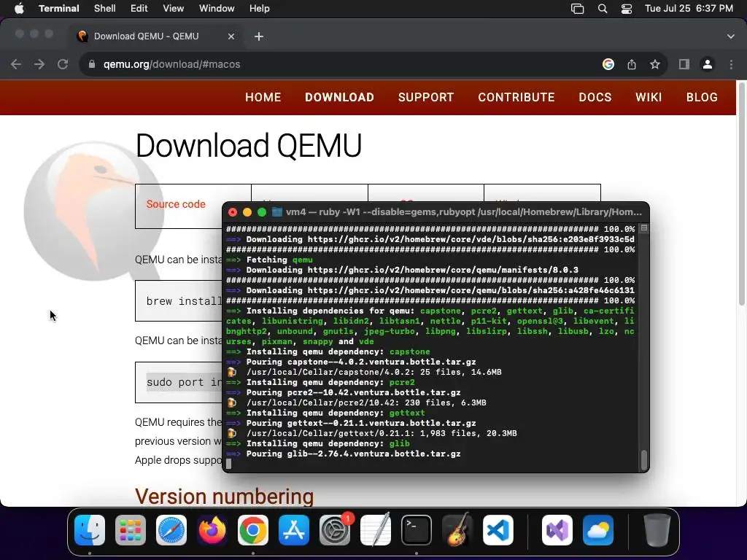Open the Edit menu in menu bar
The width and height of the screenshot is (747, 560).
[x=139, y=9]
